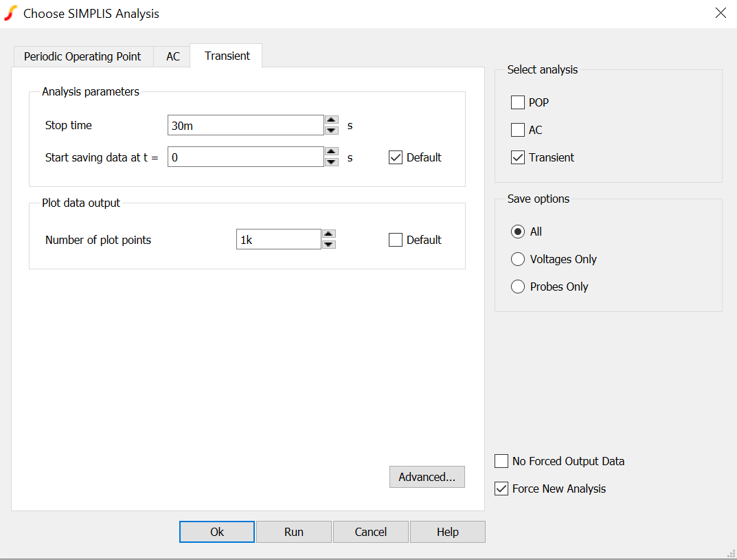This screenshot has height=560, width=737.
Task: Decrease Number of plot points
Action: tap(328, 244)
